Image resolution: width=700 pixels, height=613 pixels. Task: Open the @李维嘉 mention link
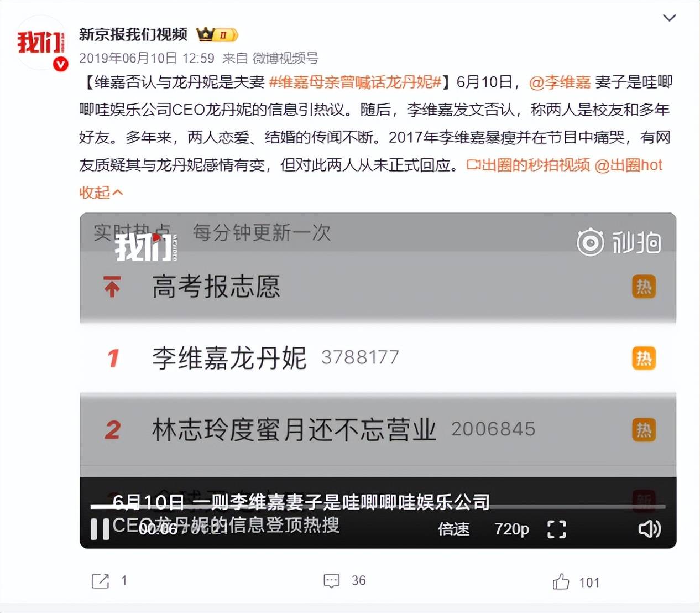[x=560, y=82]
